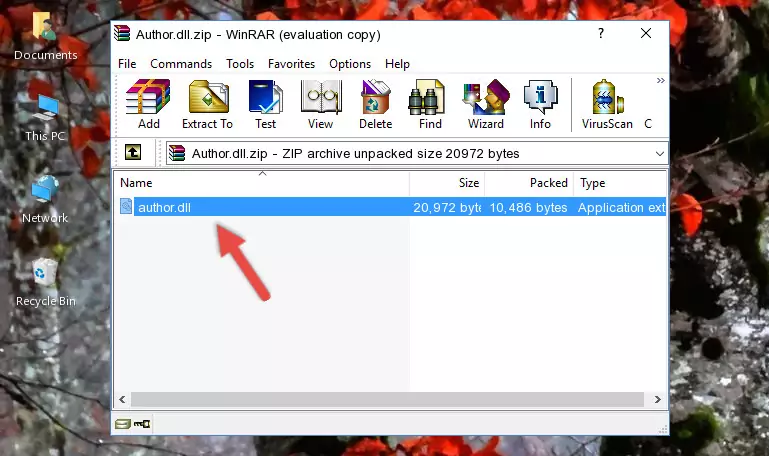The height and width of the screenshot is (456, 769).
Task: Click the Application ext type cell
Action: (x=621, y=207)
